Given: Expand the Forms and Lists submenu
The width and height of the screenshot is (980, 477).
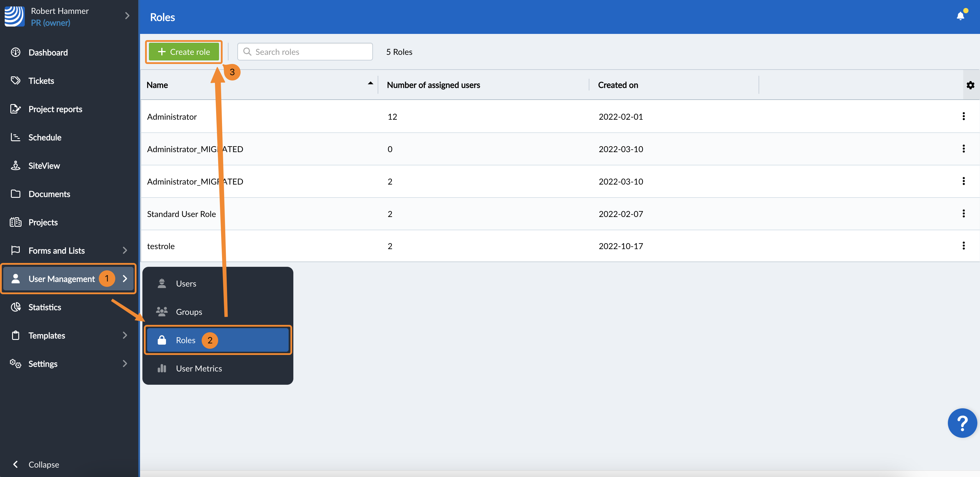Looking at the screenshot, I should (125, 250).
